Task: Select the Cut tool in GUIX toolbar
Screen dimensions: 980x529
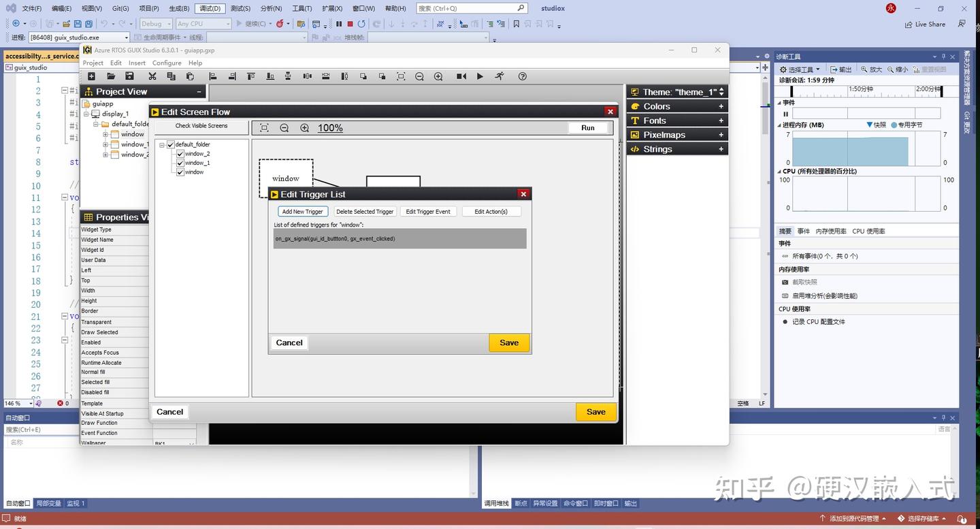Action: pyautogui.click(x=152, y=76)
